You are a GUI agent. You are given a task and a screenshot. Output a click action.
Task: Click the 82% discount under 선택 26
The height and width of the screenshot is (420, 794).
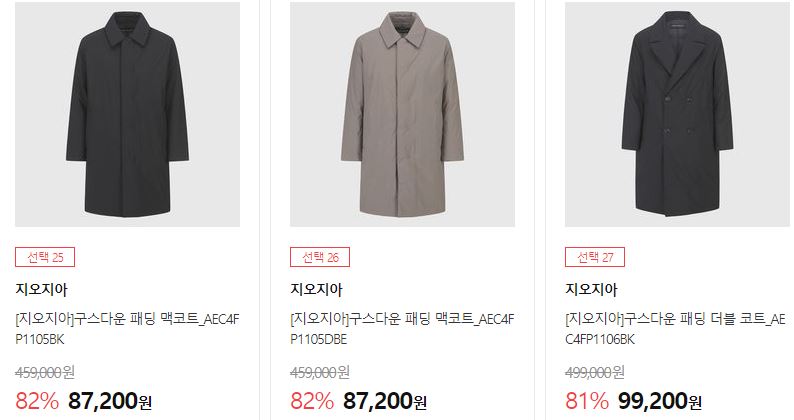coord(312,401)
